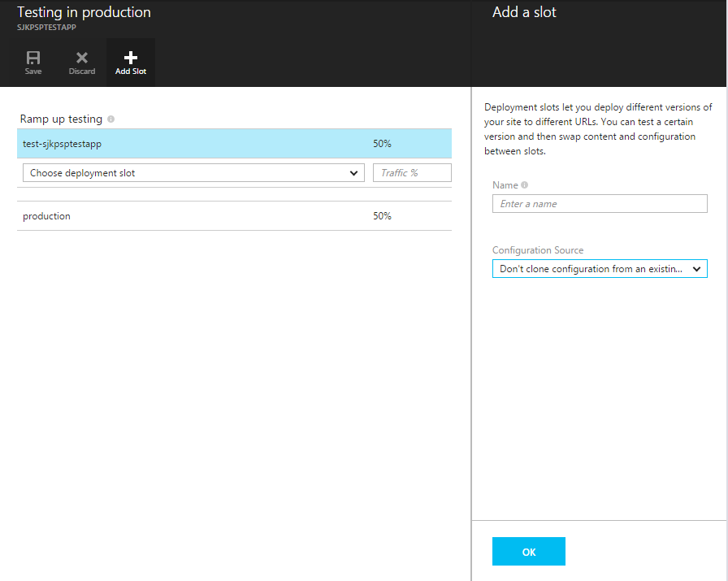Click the Traffic % input field

[411, 173]
